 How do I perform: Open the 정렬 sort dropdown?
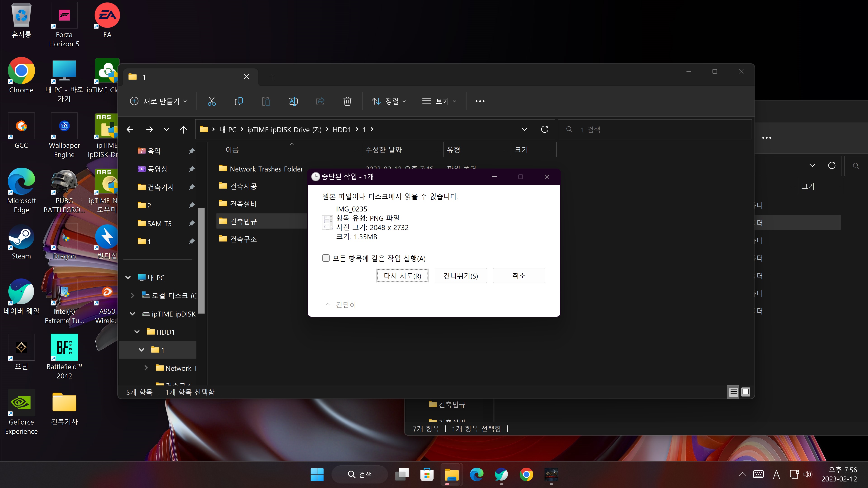389,101
